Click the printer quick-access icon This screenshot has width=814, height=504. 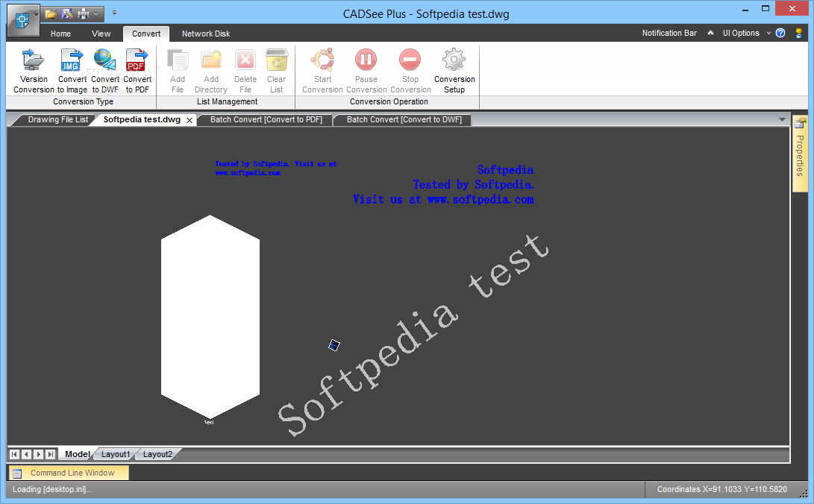(83, 14)
